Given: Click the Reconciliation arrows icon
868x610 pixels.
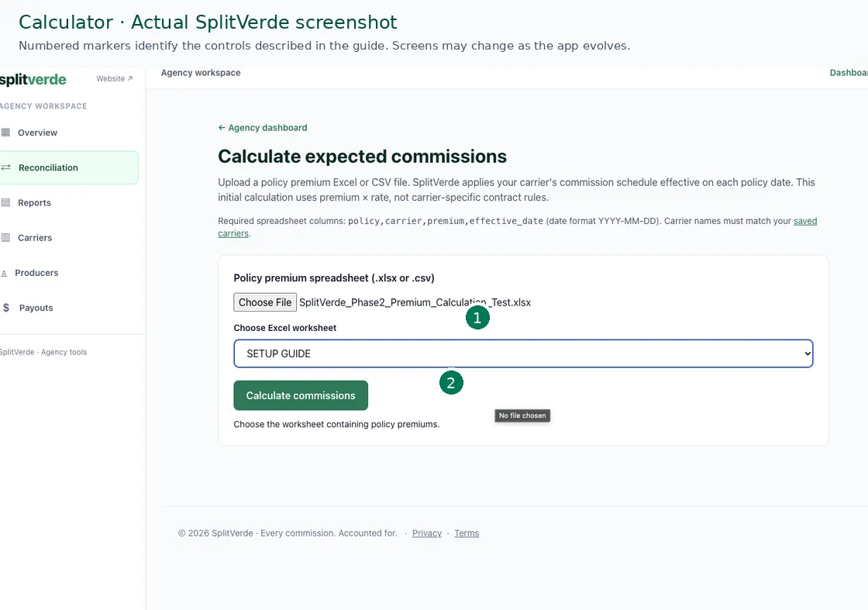Looking at the screenshot, I should click(5, 167).
